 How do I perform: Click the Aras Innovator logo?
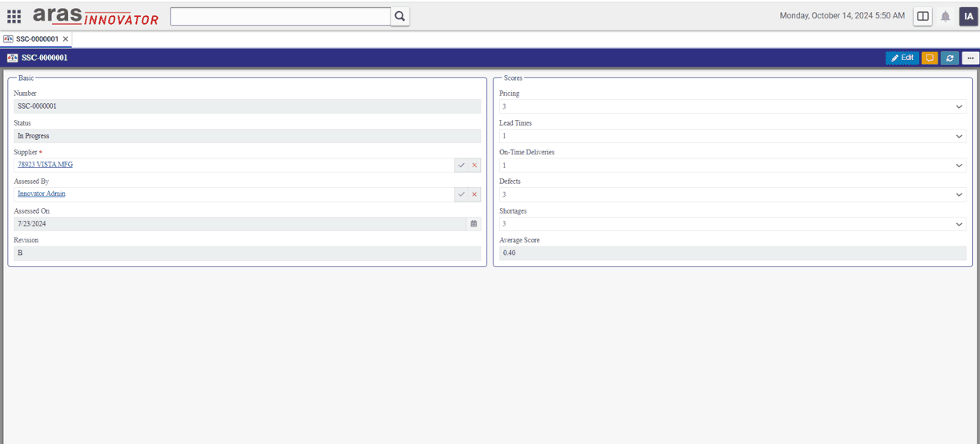point(96,16)
